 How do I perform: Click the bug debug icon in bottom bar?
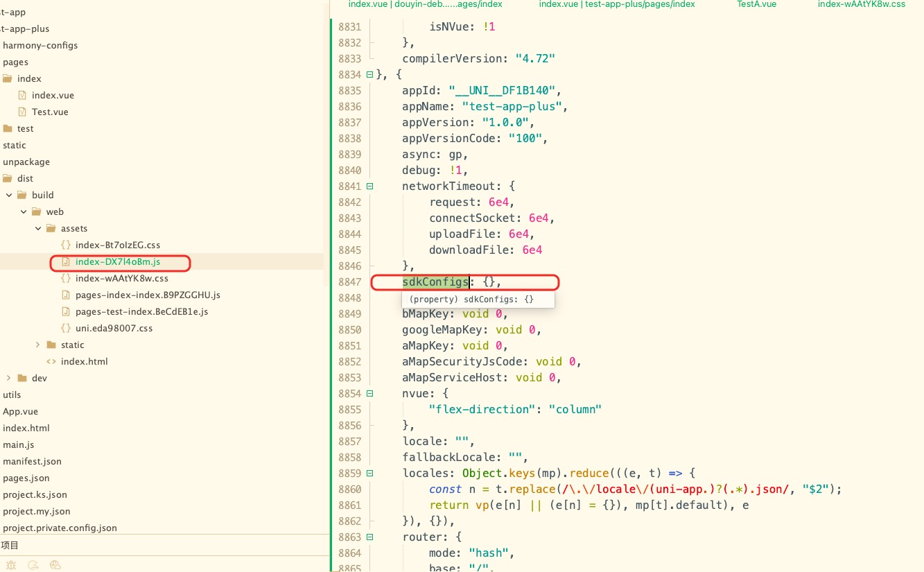click(10, 566)
